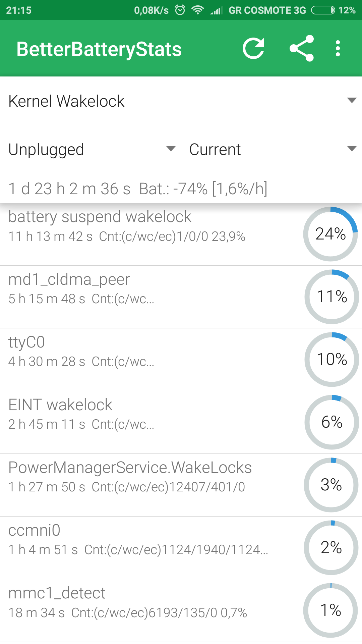This screenshot has height=644, width=362.
Task: Tap the refresh icon in the toolbar
Action: (254, 49)
